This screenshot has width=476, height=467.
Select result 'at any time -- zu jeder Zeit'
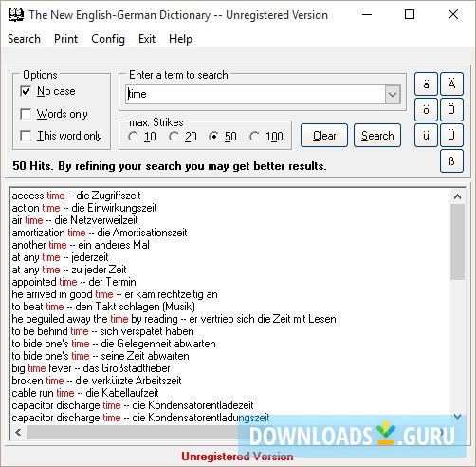(69, 270)
